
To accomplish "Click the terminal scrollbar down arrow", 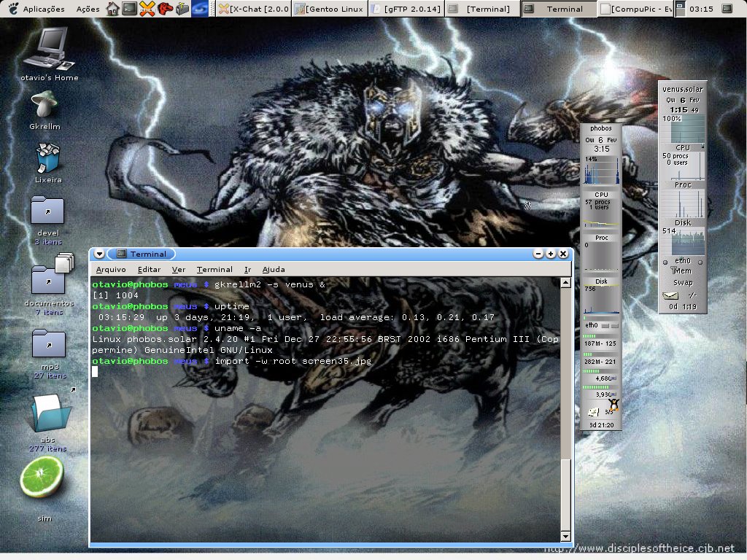I will click(x=565, y=537).
